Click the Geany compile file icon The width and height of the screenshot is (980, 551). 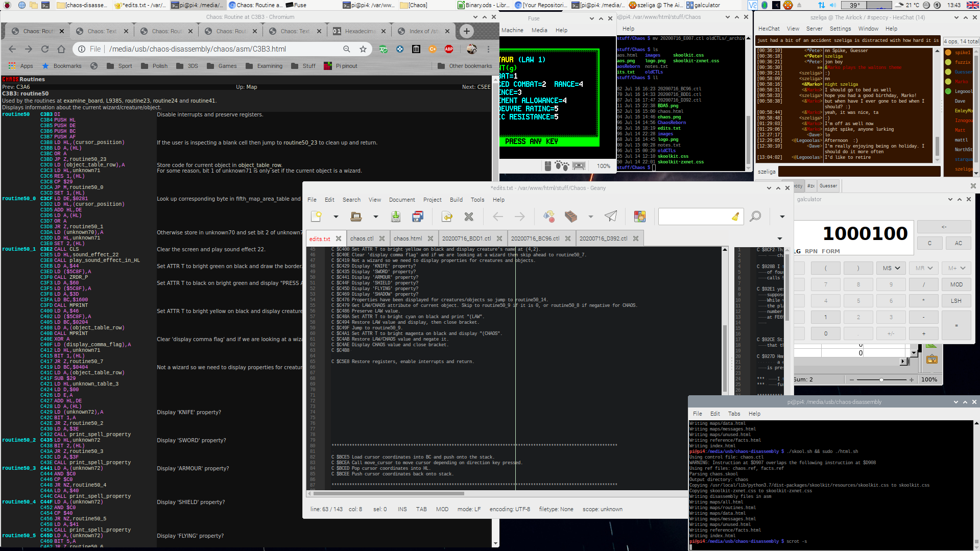(549, 217)
